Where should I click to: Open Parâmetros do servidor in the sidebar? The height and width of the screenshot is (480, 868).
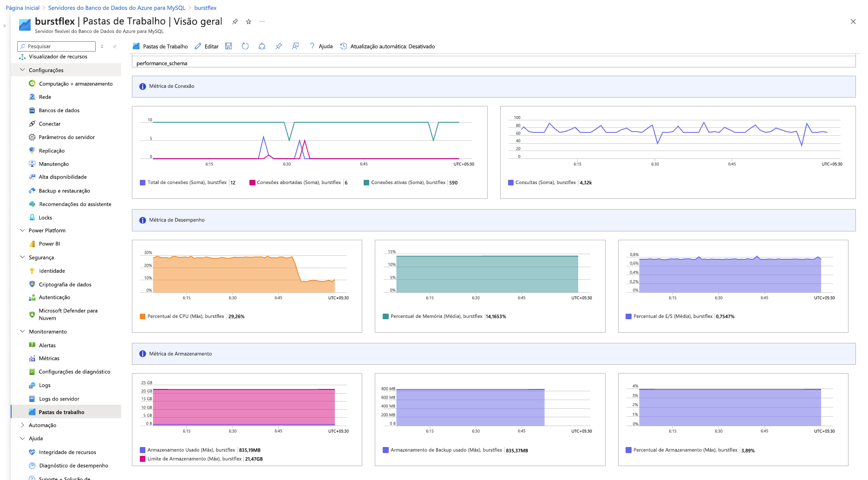66,137
